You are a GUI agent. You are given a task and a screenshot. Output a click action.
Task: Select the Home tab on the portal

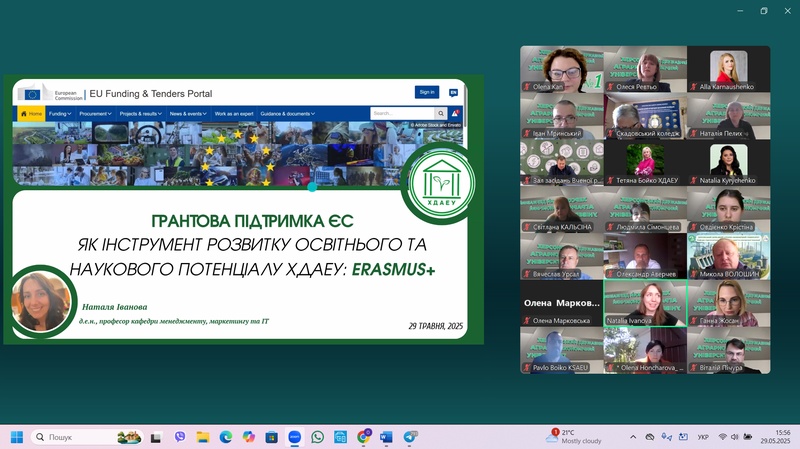pyautogui.click(x=31, y=114)
